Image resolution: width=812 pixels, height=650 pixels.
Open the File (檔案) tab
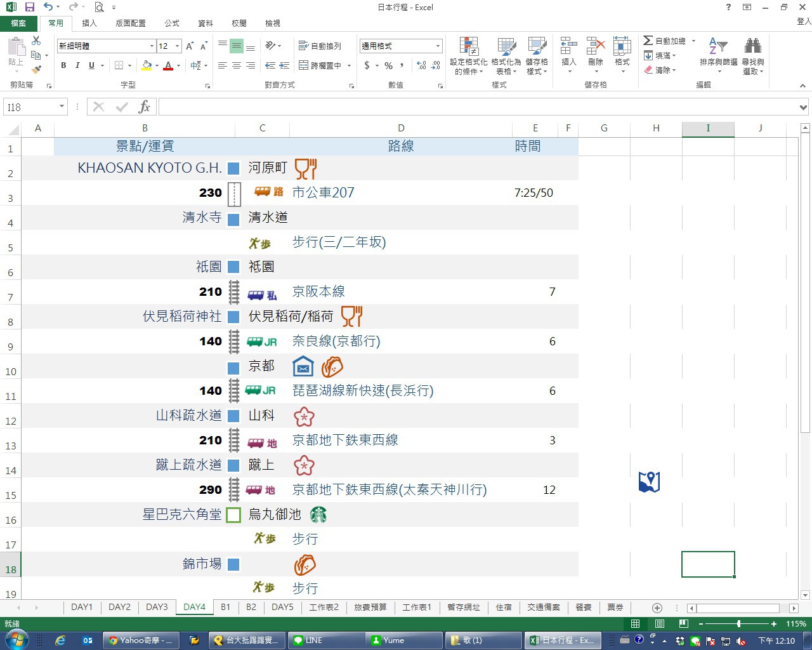coord(18,23)
